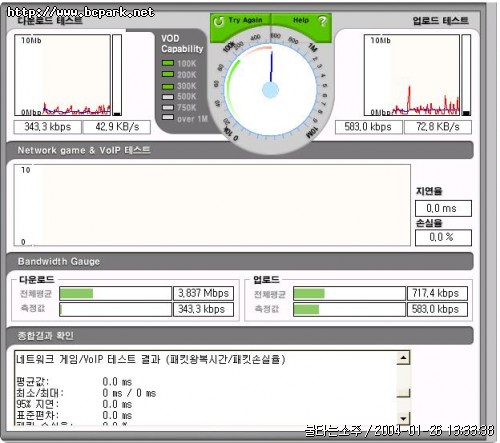Click the results scrollbar thumb
This screenshot has height=443, width=500.
pyautogui.click(x=403, y=393)
